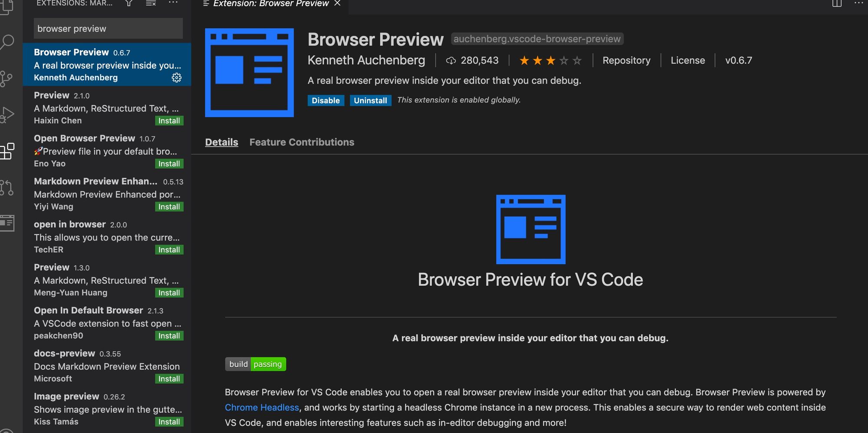
Task: Click the filter extensions funnel icon
Action: 128,3
